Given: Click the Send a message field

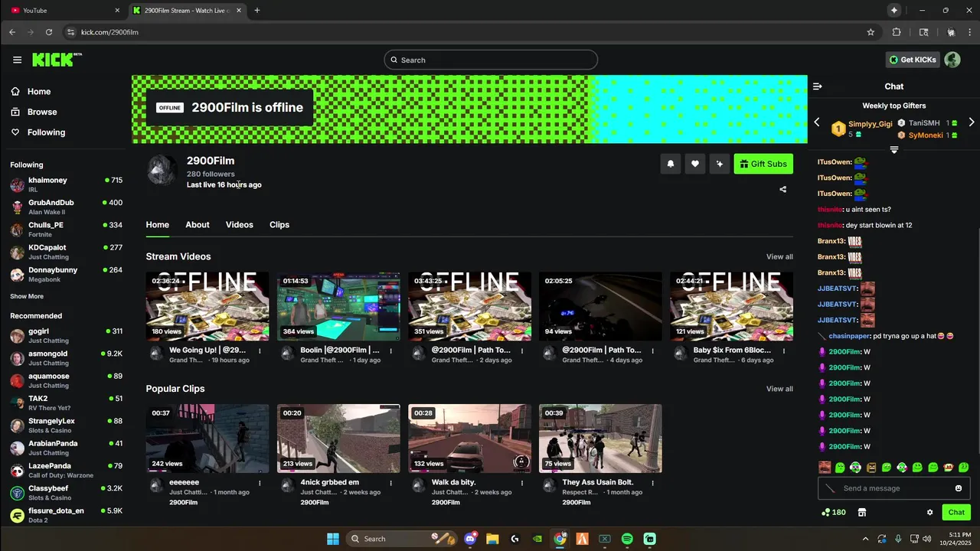Looking at the screenshot, I should click(x=893, y=488).
